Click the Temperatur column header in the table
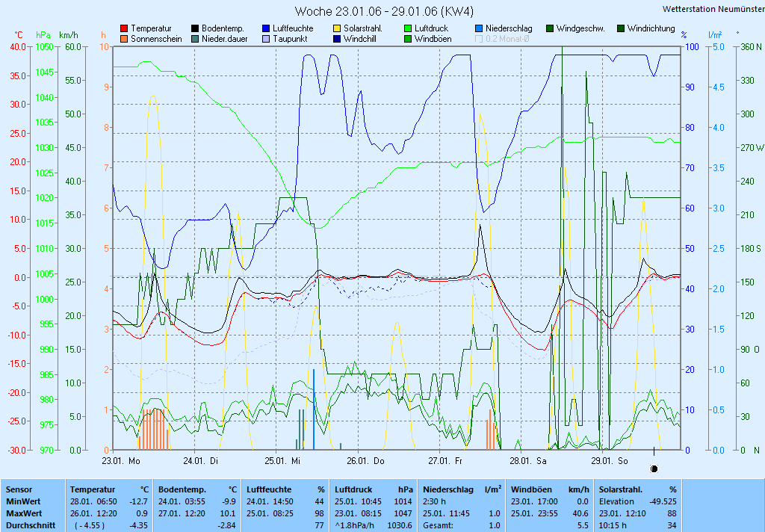The image size is (765, 532). (x=109, y=489)
